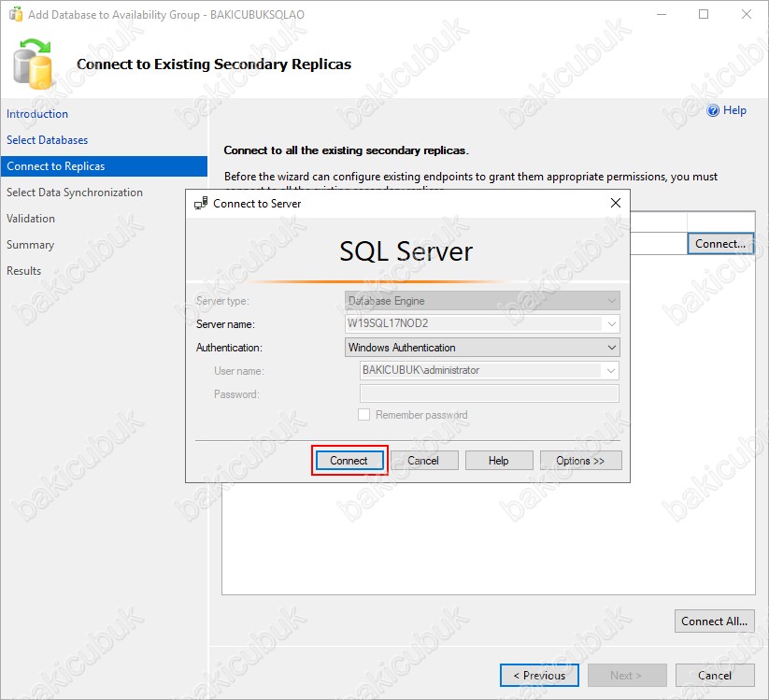Click the blue Help question mark icon
Screen dimensions: 769x700
[713, 110]
